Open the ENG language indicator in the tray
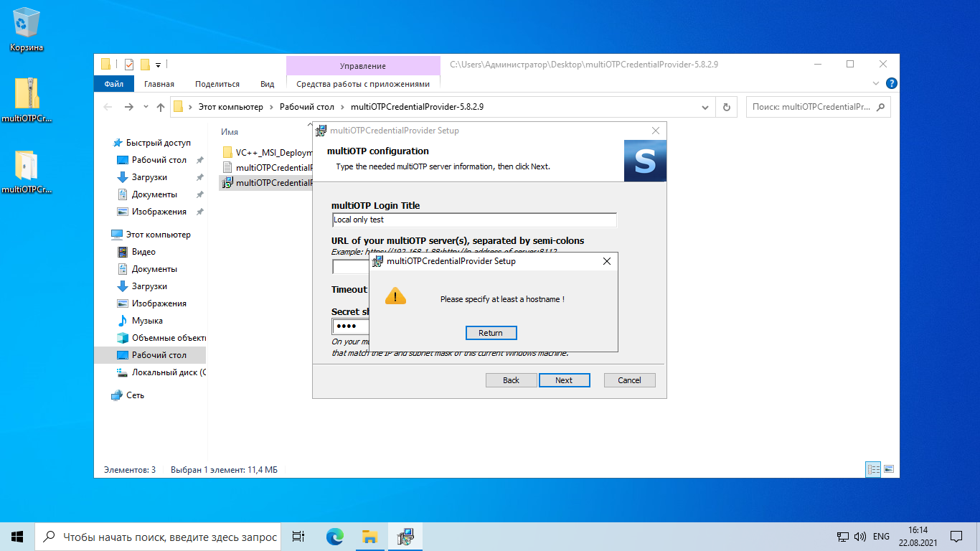 point(881,536)
